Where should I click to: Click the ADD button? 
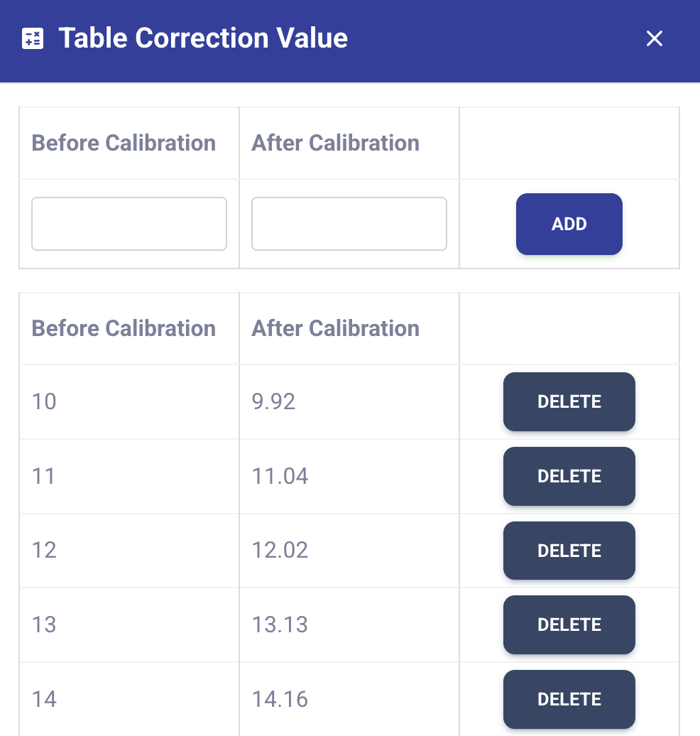(569, 224)
